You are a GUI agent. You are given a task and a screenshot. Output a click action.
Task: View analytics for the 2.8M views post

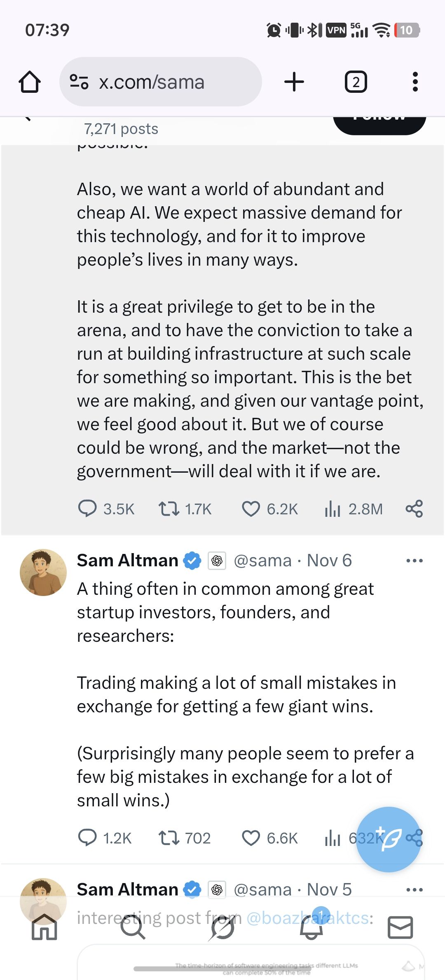[333, 509]
